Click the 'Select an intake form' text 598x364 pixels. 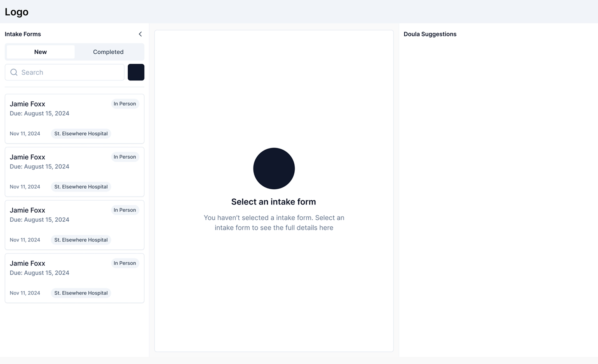click(x=274, y=201)
